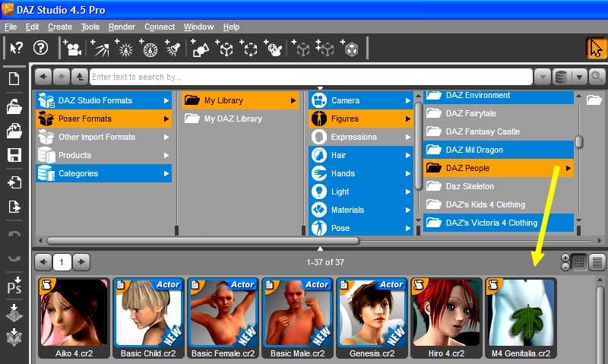The height and width of the screenshot is (364, 608).
Task: Open the DAZ Fairytale folder
Action: tap(499, 113)
